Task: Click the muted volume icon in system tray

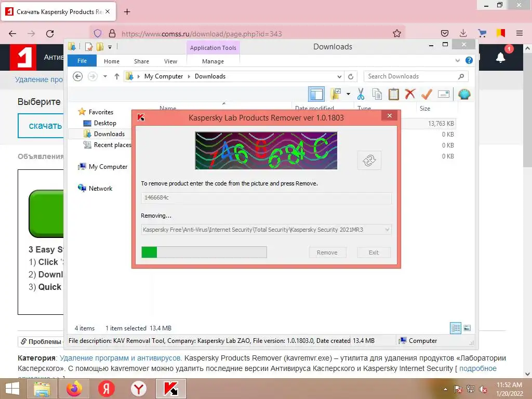Action: coord(483,389)
